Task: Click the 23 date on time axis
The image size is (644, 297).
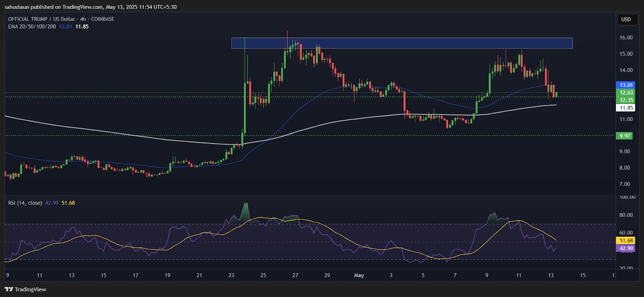Action: [x=231, y=275]
